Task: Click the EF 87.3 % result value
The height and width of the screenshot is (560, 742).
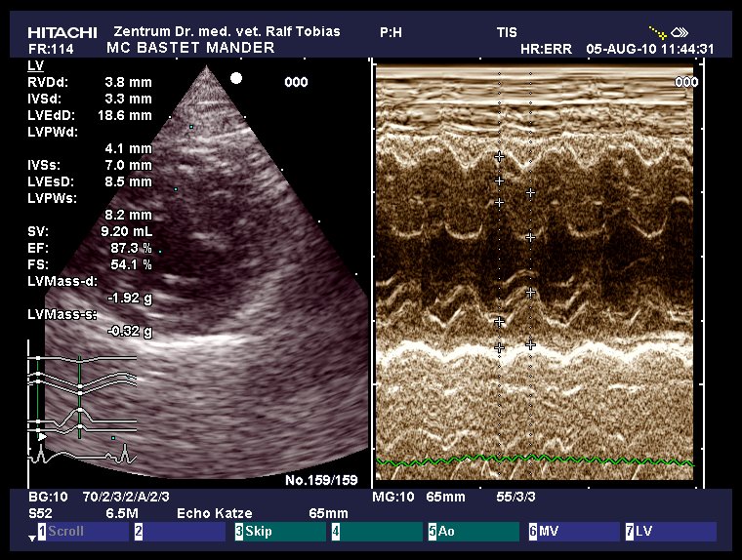Action: 132,249
